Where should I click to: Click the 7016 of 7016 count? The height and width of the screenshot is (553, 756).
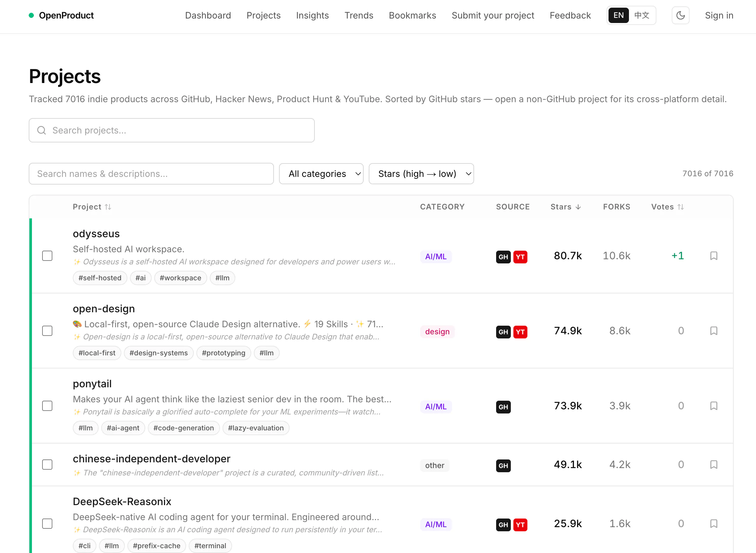point(708,174)
